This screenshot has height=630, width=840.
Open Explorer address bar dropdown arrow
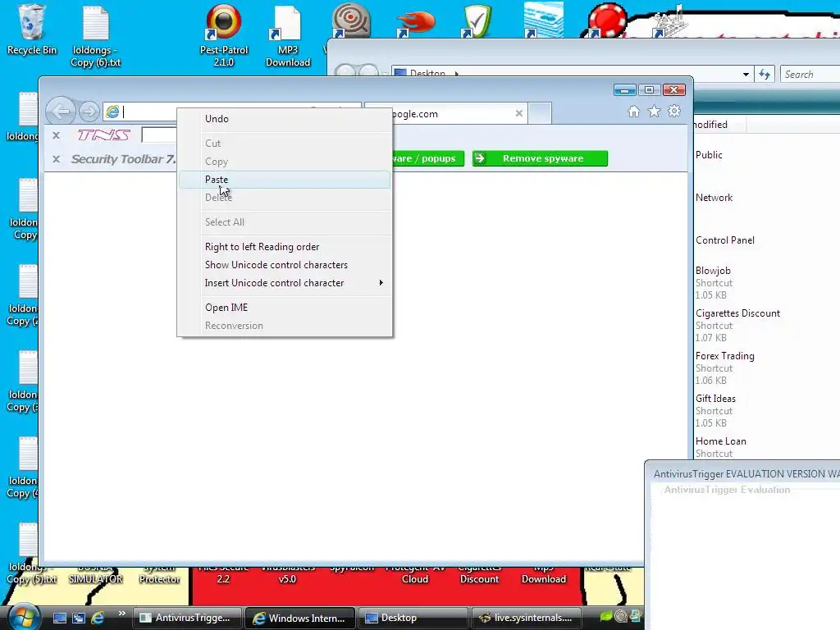point(746,75)
